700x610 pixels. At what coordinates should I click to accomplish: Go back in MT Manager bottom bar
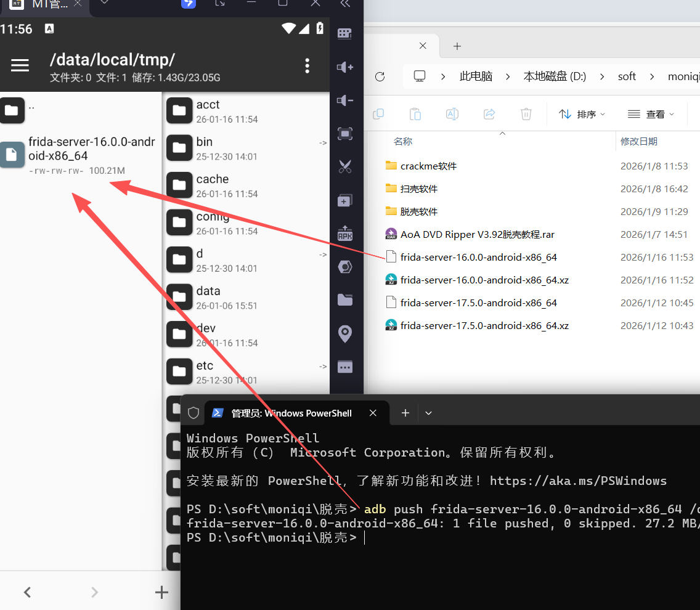point(27,592)
